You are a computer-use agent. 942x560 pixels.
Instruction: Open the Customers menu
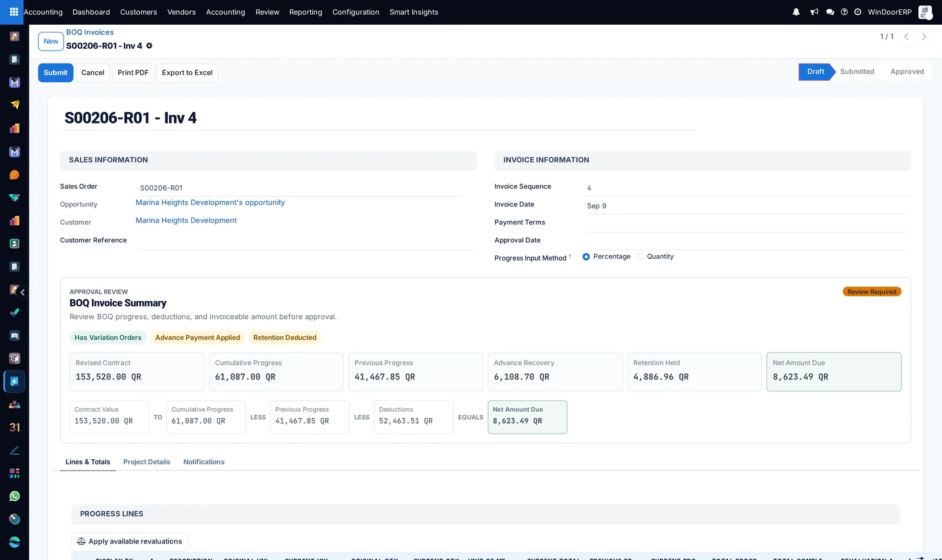pos(138,12)
